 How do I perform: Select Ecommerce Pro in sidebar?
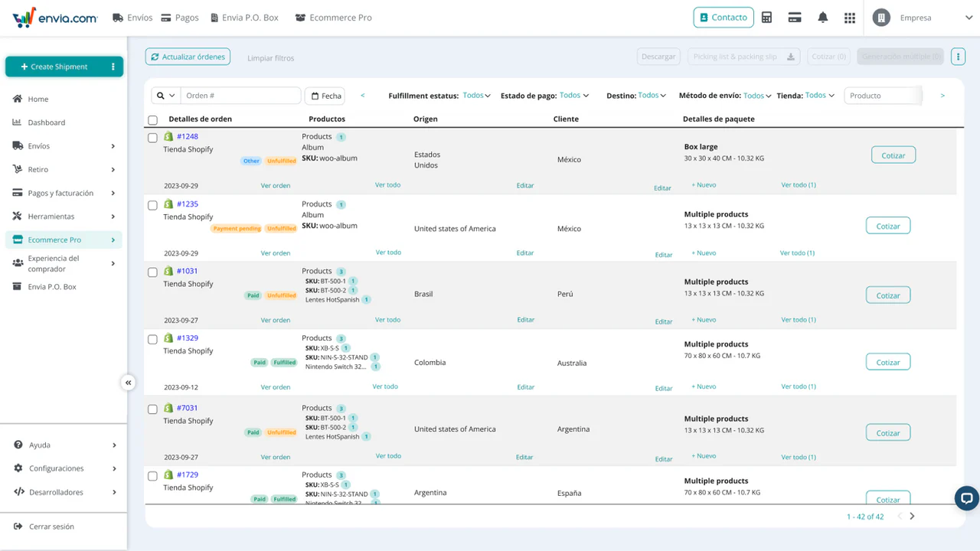(63, 240)
